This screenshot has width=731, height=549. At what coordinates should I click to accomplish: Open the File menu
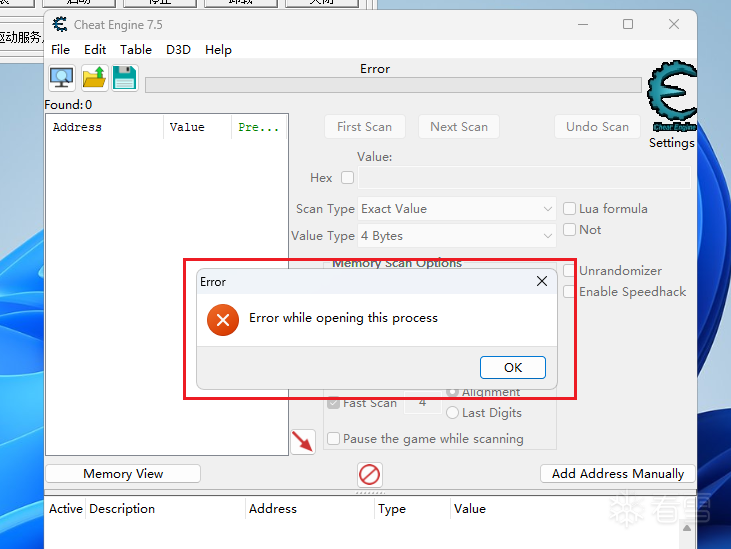61,49
